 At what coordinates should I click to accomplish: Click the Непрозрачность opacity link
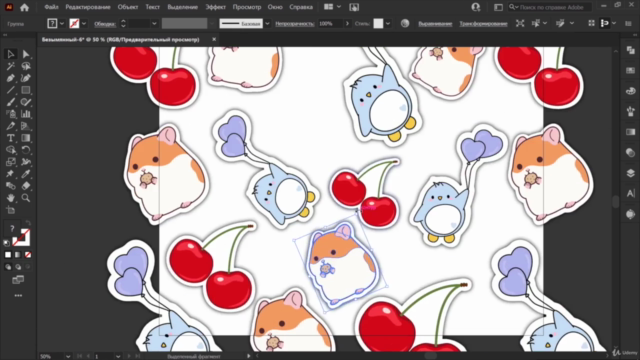pyautogui.click(x=295, y=24)
